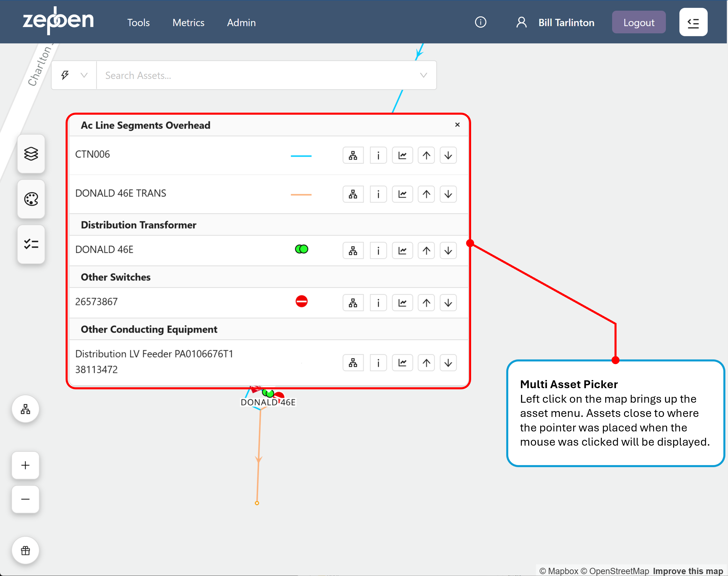Open the information icon in header
Viewport: 728px width, 576px height.
[x=480, y=22]
